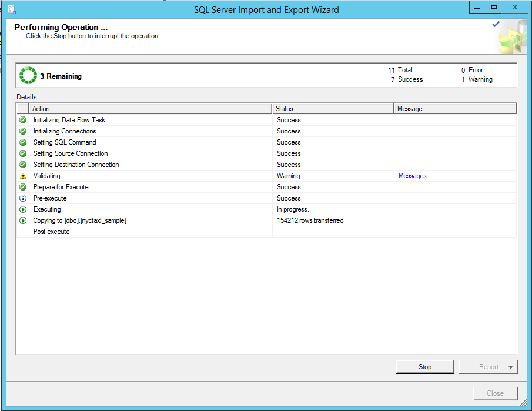Click the Performing Operation ... heading
Image resolution: width=532 pixels, height=411 pixels.
[x=61, y=27]
